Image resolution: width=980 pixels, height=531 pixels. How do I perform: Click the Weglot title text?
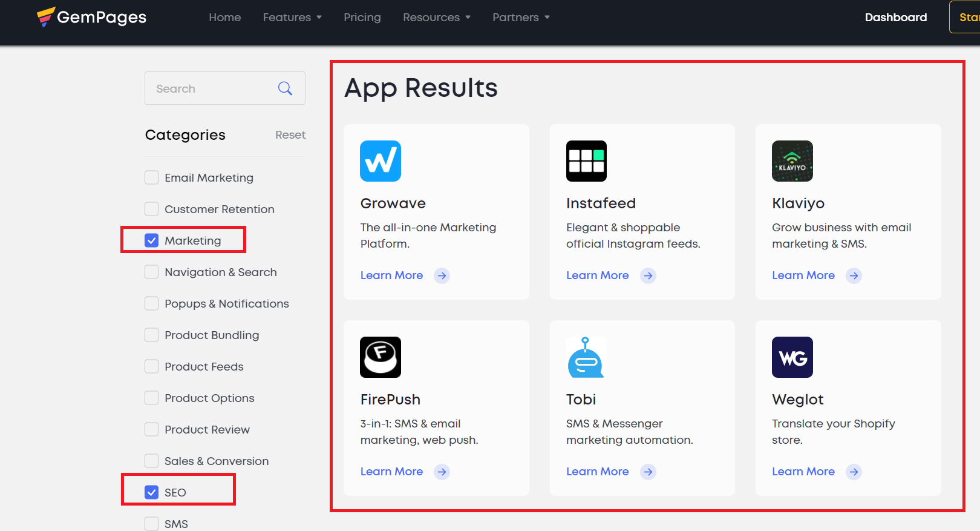click(x=798, y=400)
